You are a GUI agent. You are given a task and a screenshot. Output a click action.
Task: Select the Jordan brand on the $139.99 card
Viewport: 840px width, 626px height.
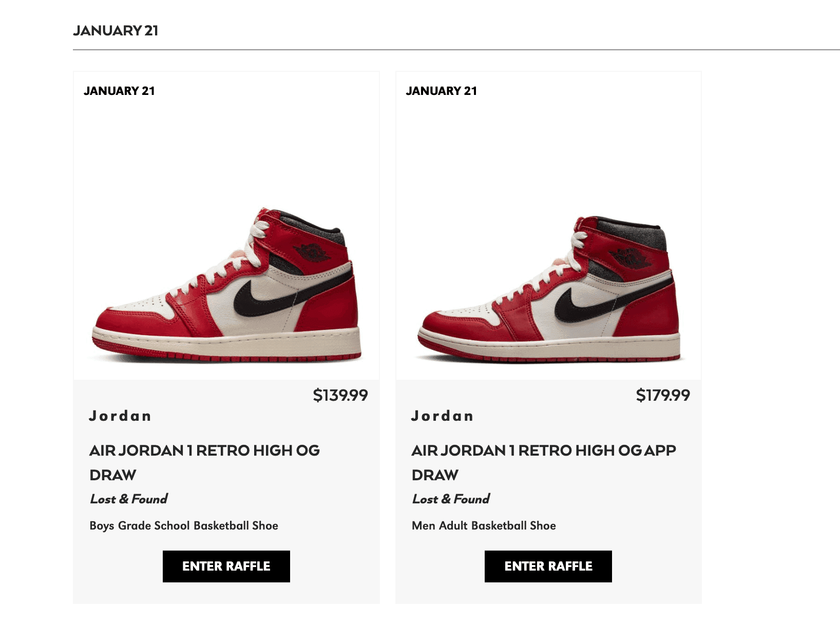[x=120, y=416]
